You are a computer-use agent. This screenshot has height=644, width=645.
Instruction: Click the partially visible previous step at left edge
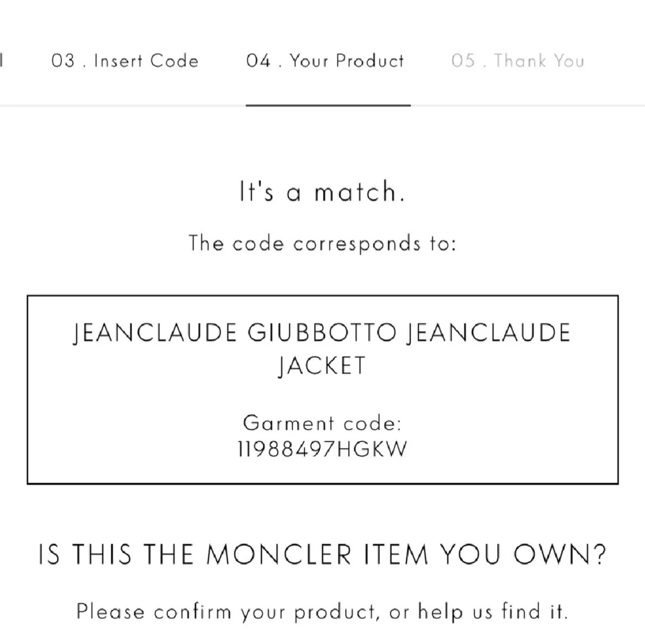pyautogui.click(x=2, y=60)
